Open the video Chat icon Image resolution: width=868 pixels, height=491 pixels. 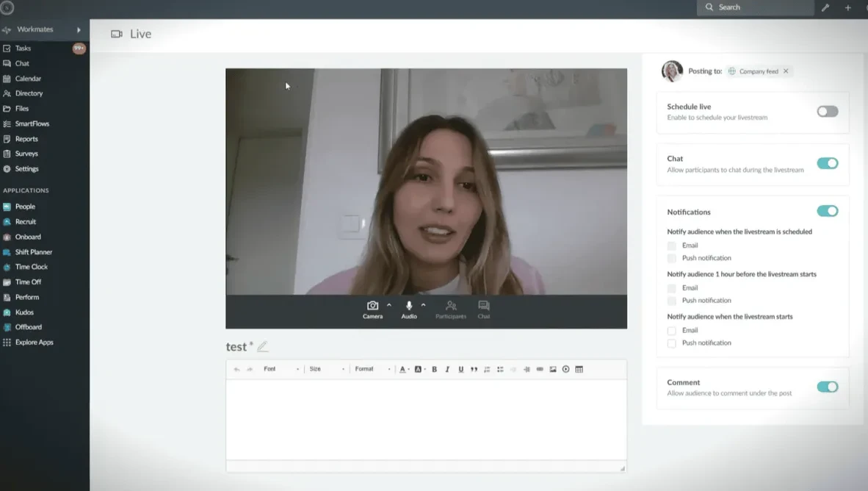point(484,305)
